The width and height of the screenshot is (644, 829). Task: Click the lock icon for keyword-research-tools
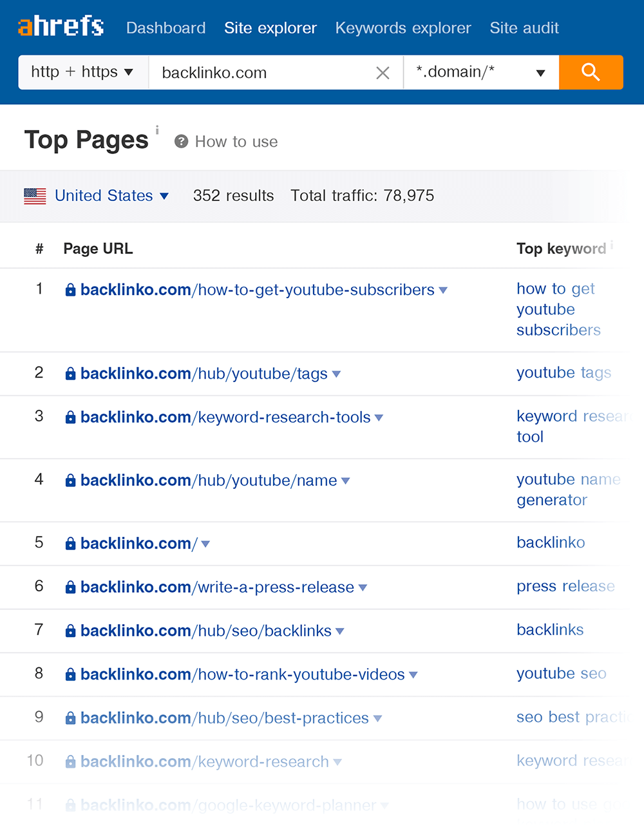[x=71, y=418]
